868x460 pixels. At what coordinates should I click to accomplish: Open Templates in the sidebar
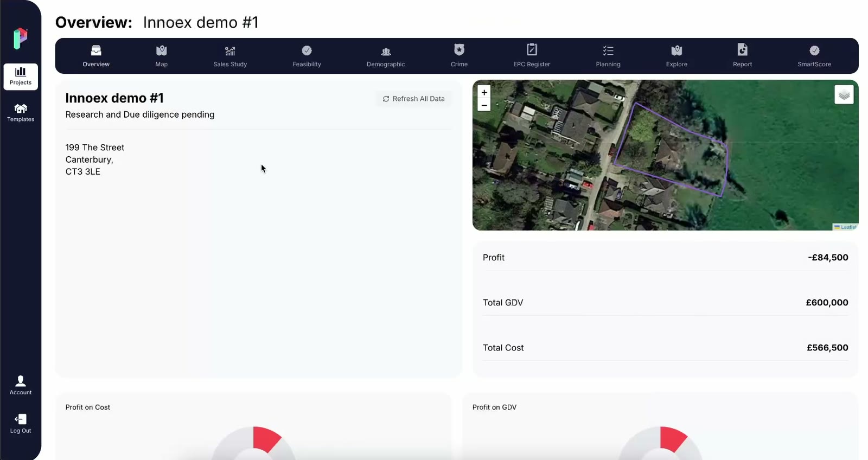(21, 113)
